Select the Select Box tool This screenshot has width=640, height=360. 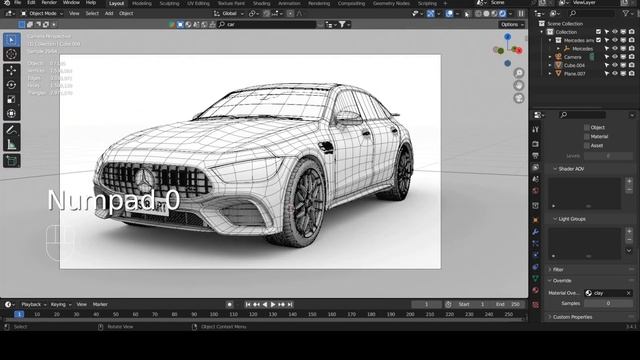click(x=11, y=40)
